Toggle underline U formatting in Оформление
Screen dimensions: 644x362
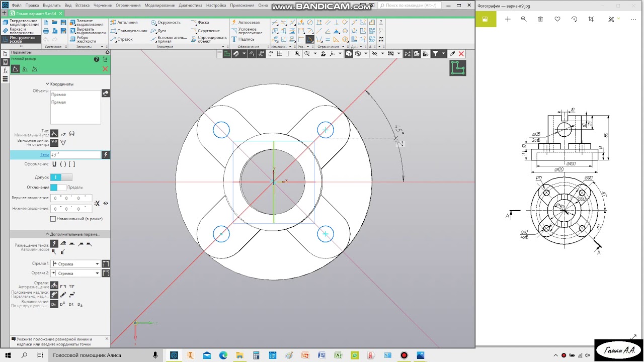coord(54,164)
